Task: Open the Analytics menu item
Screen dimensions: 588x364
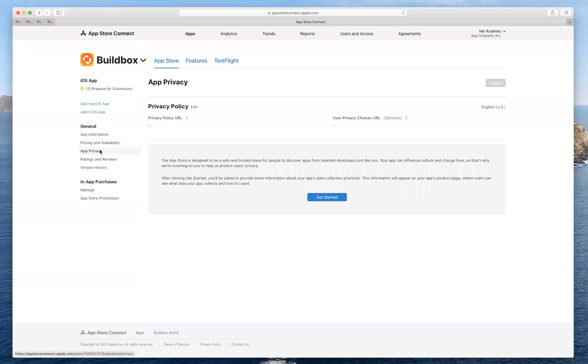Action: point(228,34)
